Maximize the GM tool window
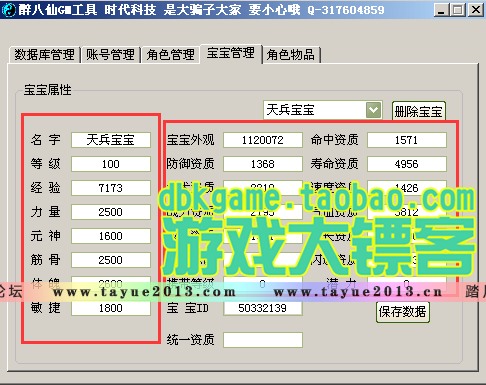This screenshot has width=486, height=385. click(458, 10)
